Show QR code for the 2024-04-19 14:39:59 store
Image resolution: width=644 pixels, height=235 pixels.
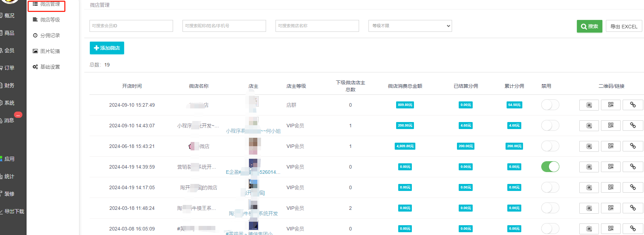coord(610,167)
